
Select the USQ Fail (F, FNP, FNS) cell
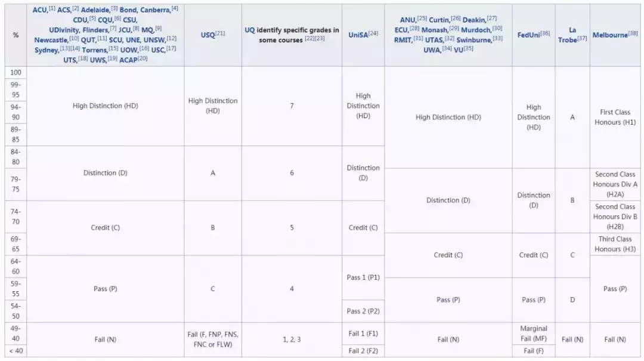(212, 339)
